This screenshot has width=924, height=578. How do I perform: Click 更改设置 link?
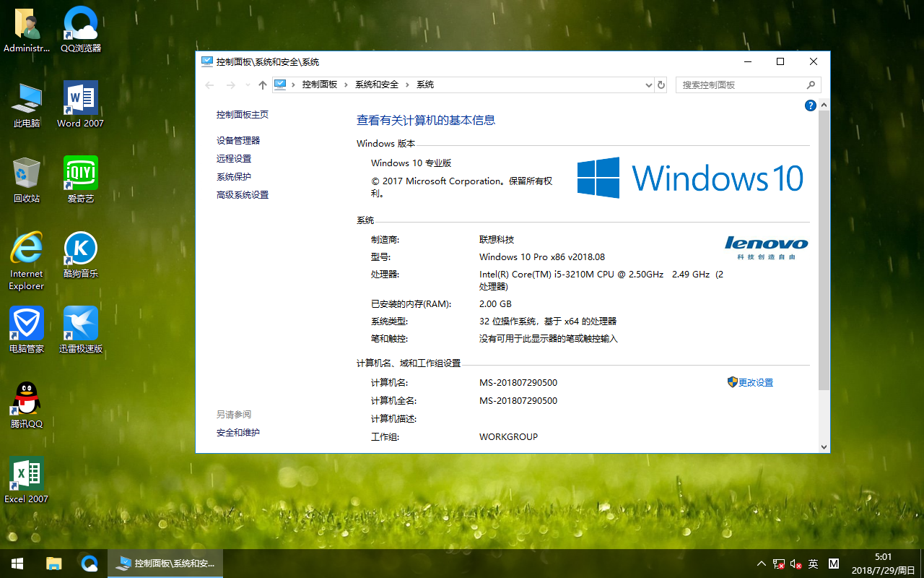[755, 382]
